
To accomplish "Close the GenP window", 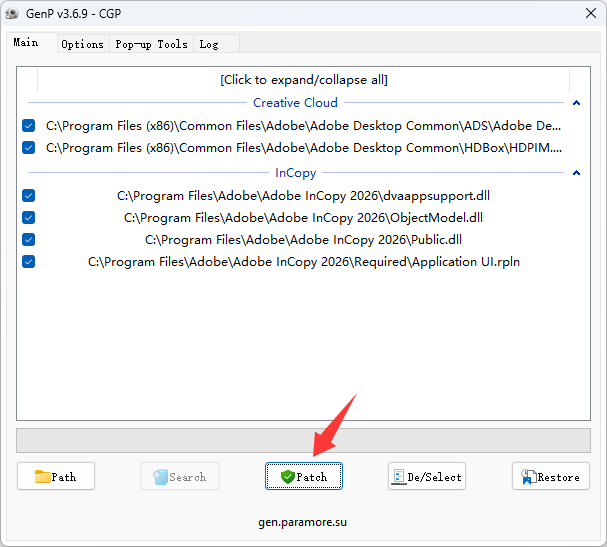I will (591, 13).
